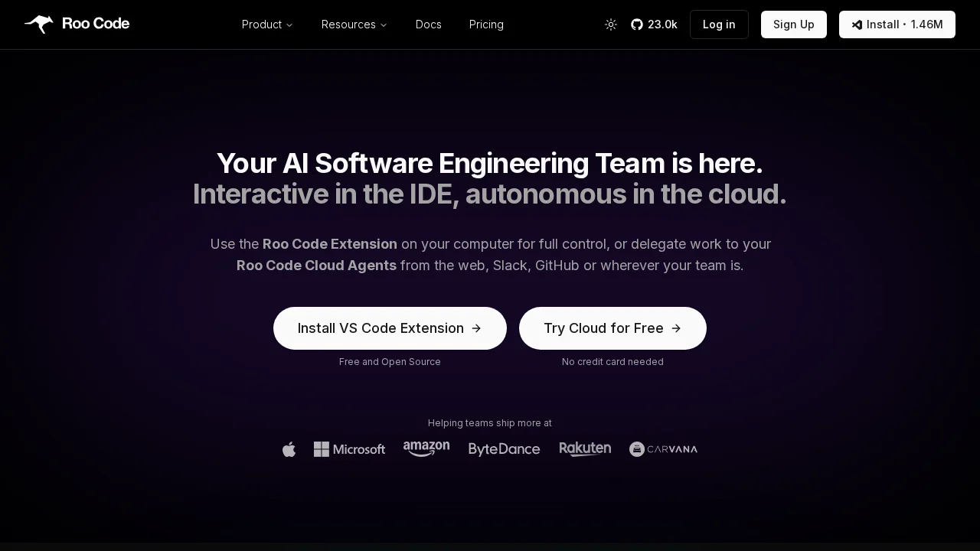Click Try Cloud for Free button
This screenshot has width=980, height=551.
point(612,328)
